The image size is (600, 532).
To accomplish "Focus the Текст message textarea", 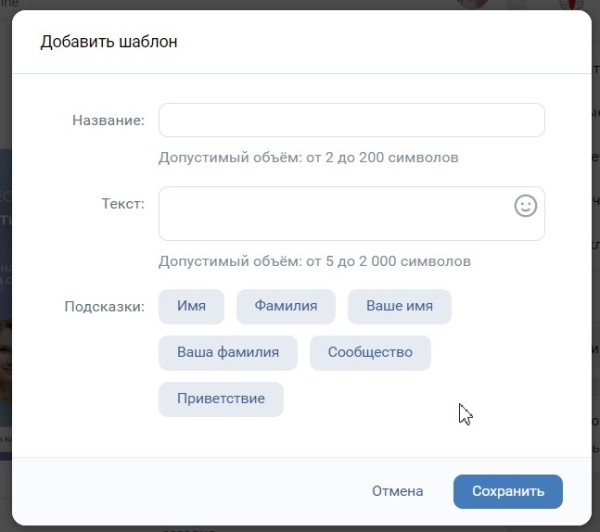I will pyautogui.click(x=335, y=213).
